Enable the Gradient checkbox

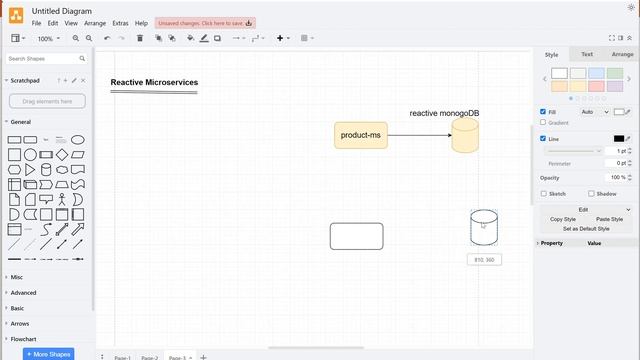pos(543,122)
